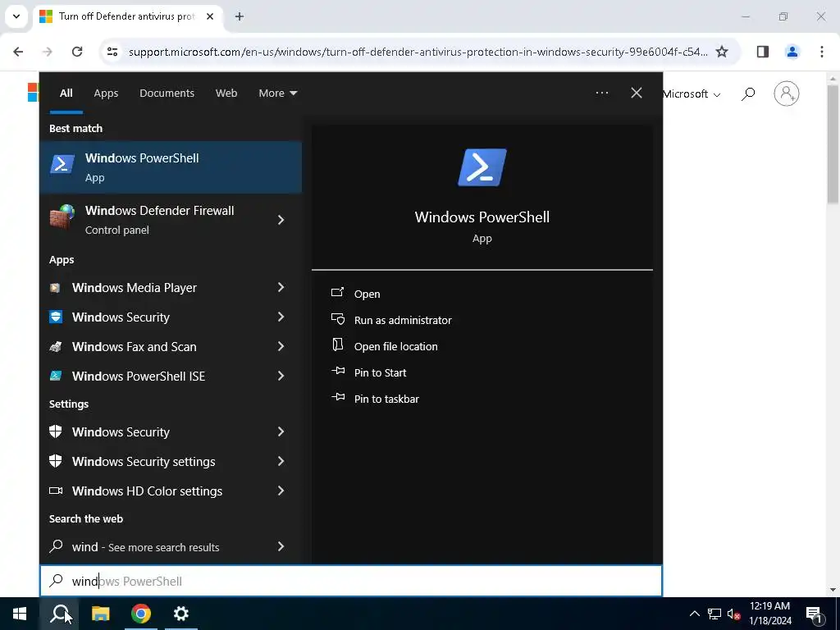The image size is (840, 630).
Task: Expand Windows PowerShell ISE chevron
Action: pos(281,376)
